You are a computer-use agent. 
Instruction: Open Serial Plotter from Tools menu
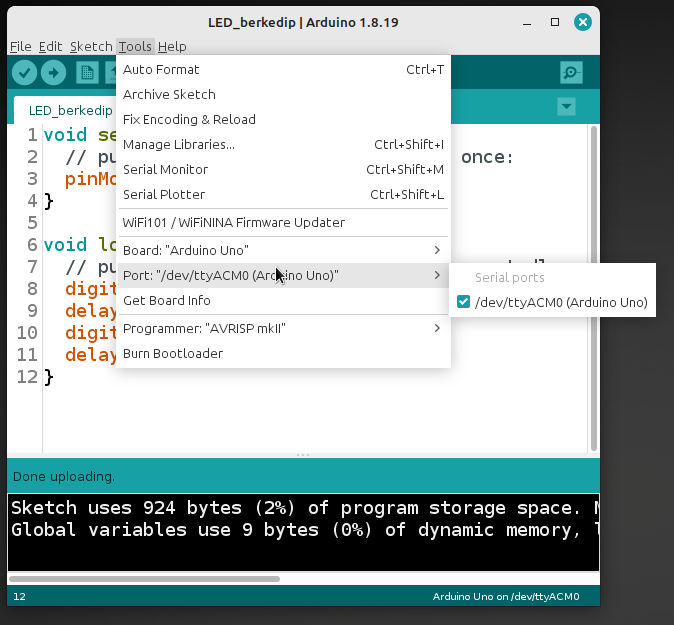283,194
